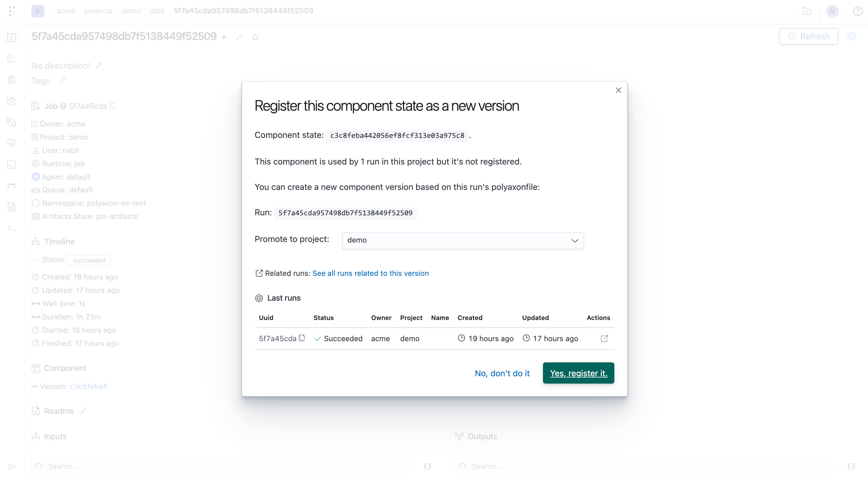Screen dimensions: 868x477
Task: Open the run via the Actions column icon
Action: pos(604,338)
